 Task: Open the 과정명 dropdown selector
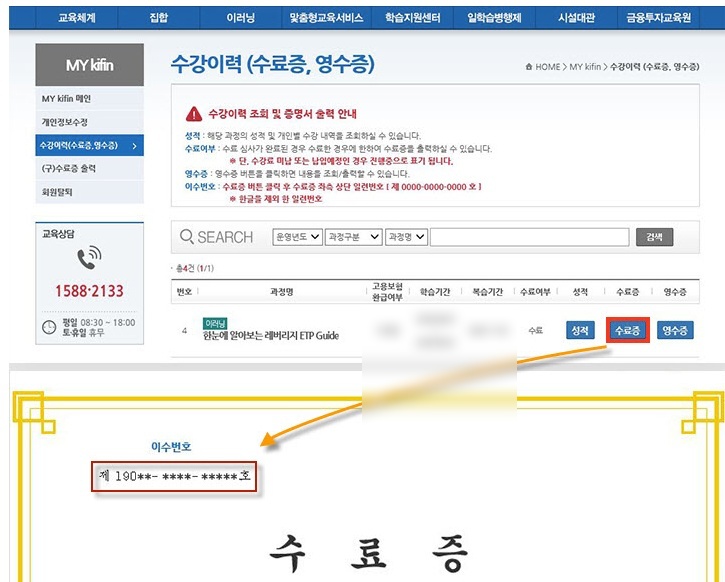[407, 237]
